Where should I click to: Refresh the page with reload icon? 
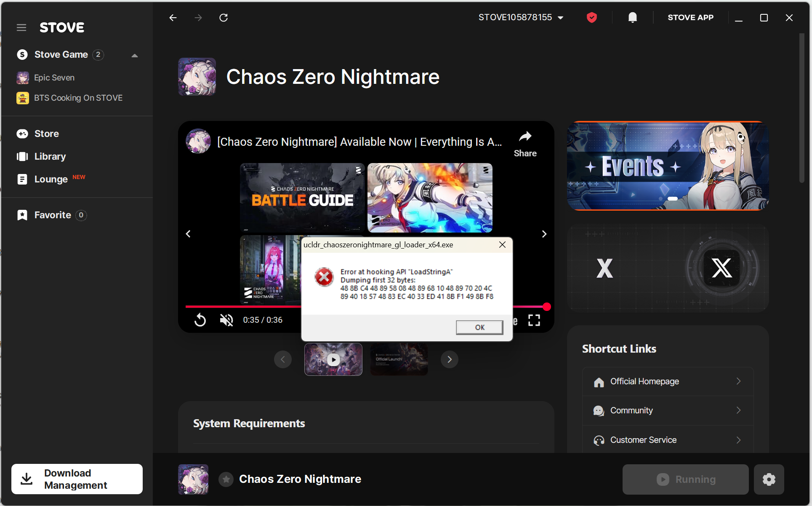pos(224,17)
